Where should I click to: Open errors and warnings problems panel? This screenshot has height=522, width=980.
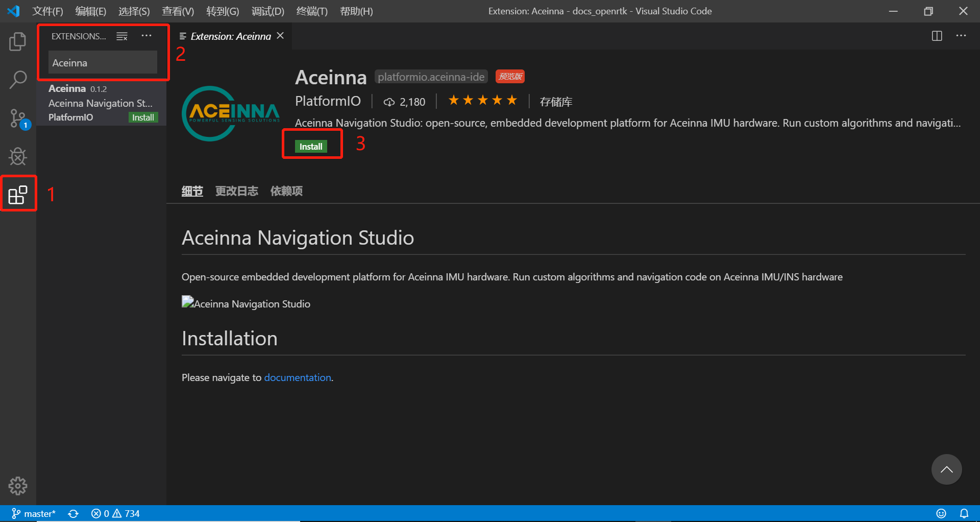pos(115,513)
